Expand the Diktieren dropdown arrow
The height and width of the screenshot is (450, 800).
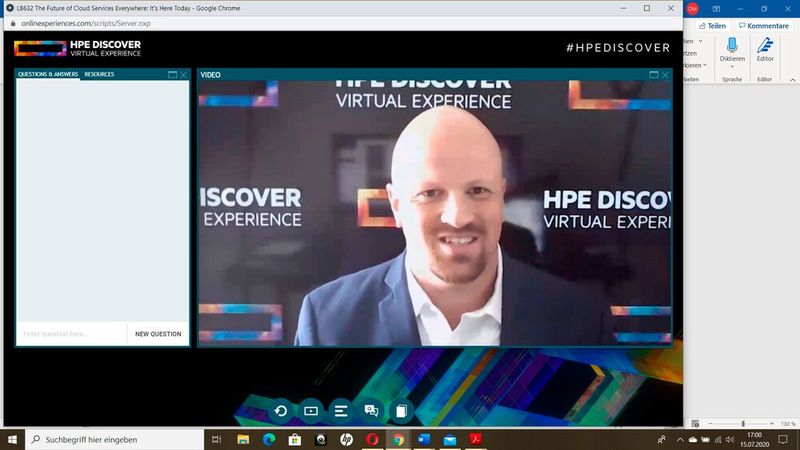point(732,66)
